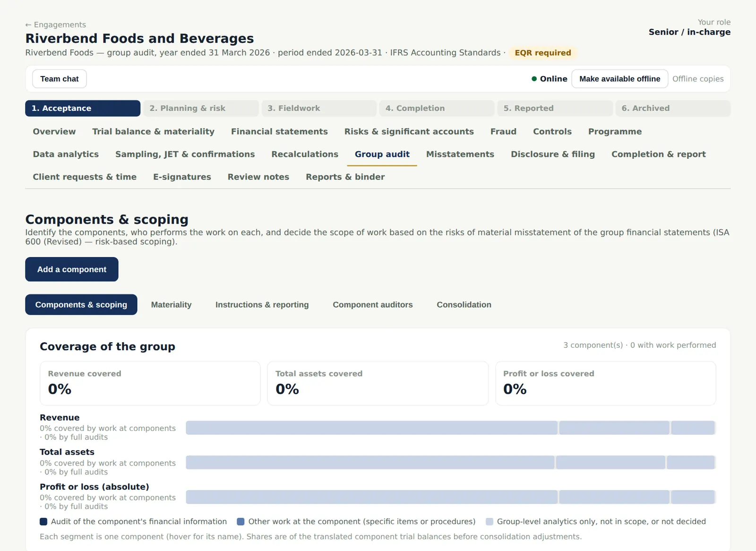Click the Online status indicator

pos(549,79)
